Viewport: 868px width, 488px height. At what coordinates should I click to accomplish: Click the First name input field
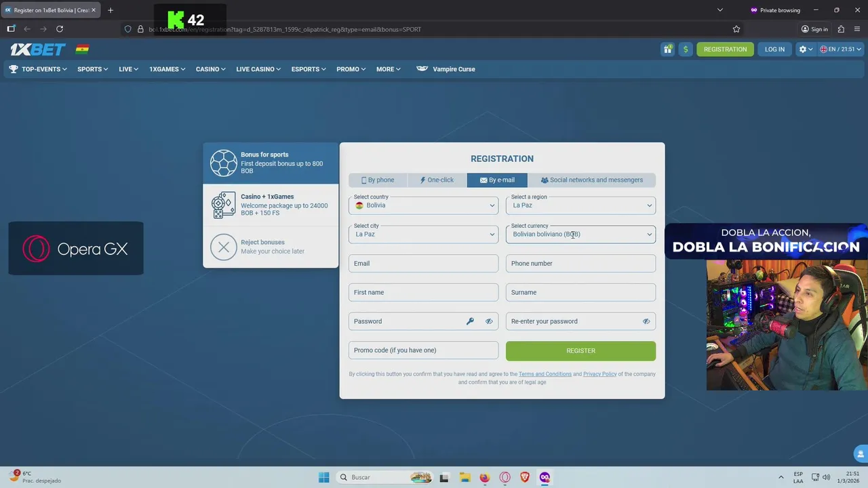(423, 292)
